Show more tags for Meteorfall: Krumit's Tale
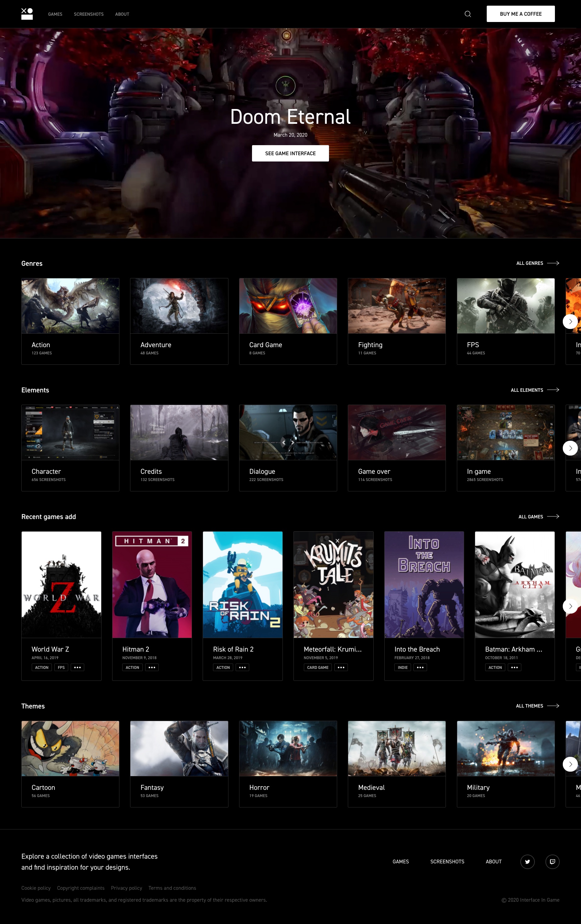 click(x=341, y=667)
